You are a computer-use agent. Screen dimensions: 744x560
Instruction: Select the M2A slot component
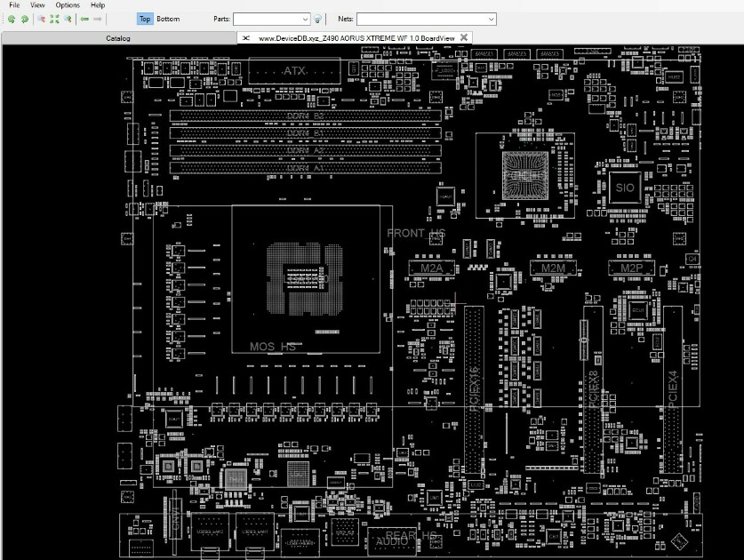pyautogui.click(x=432, y=268)
